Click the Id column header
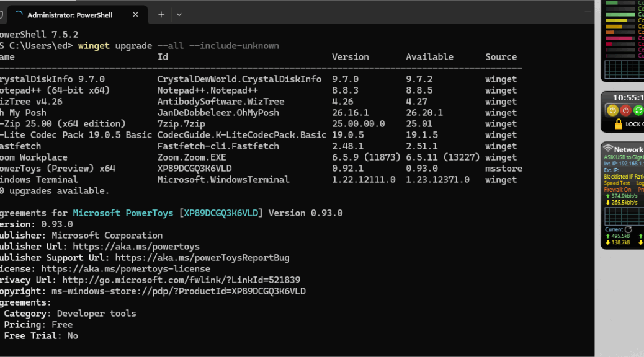644x357 pixels. click(x=163, y=57)
